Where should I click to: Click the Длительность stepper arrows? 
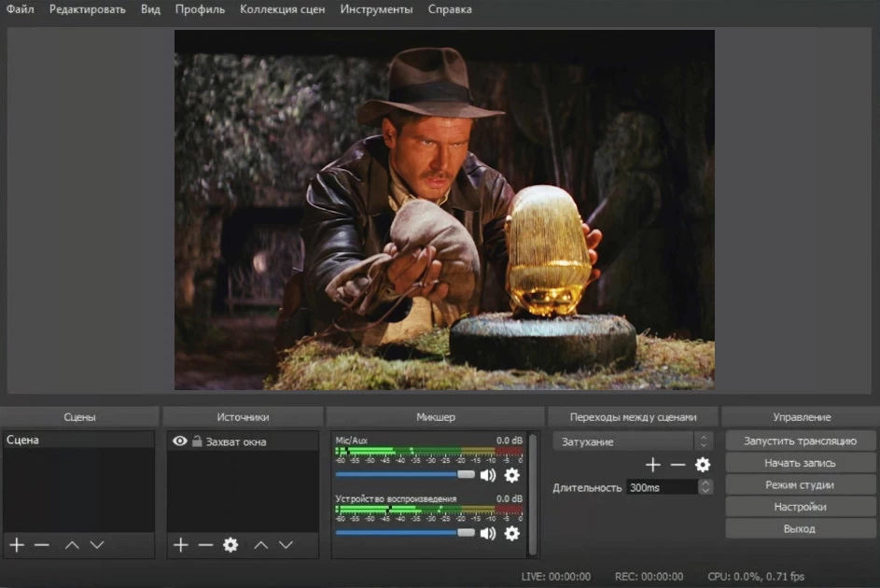705,487
